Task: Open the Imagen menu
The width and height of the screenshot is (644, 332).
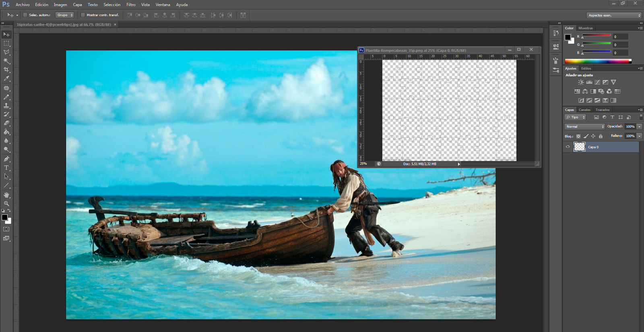Action: 60,5
